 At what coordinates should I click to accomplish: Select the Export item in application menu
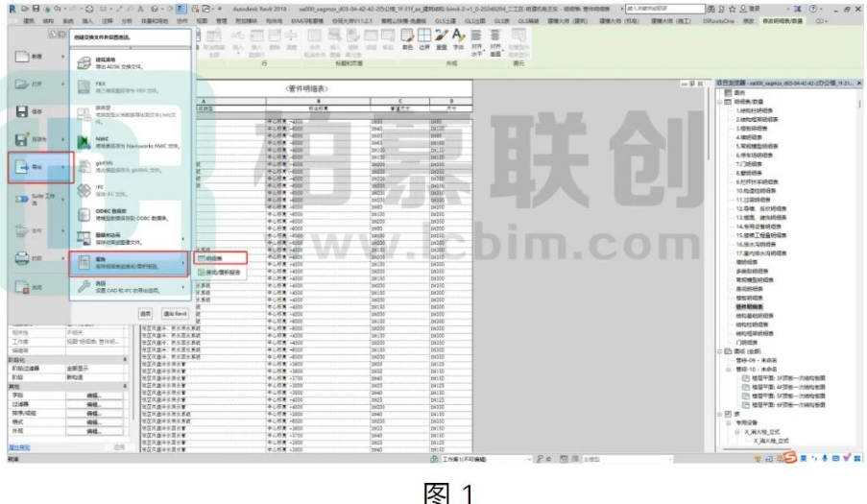point(40,167)
